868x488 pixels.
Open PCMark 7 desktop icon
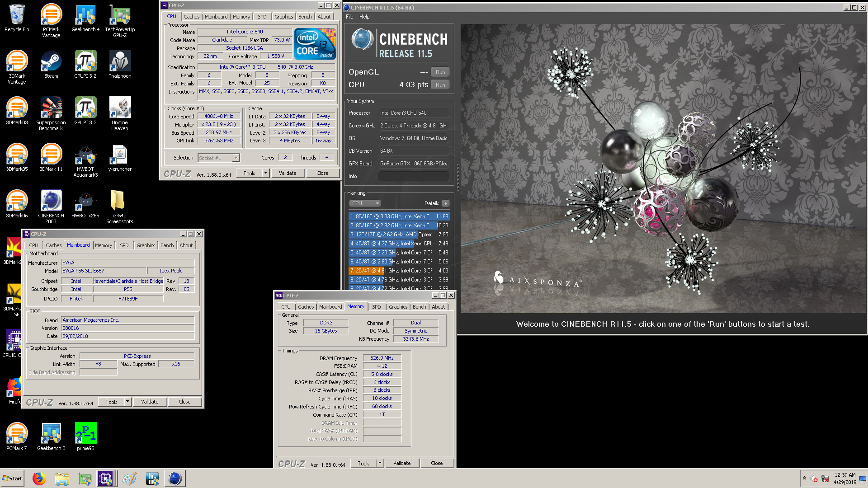17,437
